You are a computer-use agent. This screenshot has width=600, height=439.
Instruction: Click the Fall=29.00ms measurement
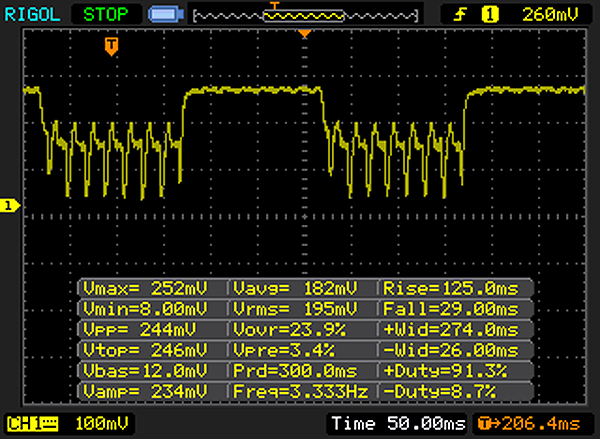click(x=451, y=309)
